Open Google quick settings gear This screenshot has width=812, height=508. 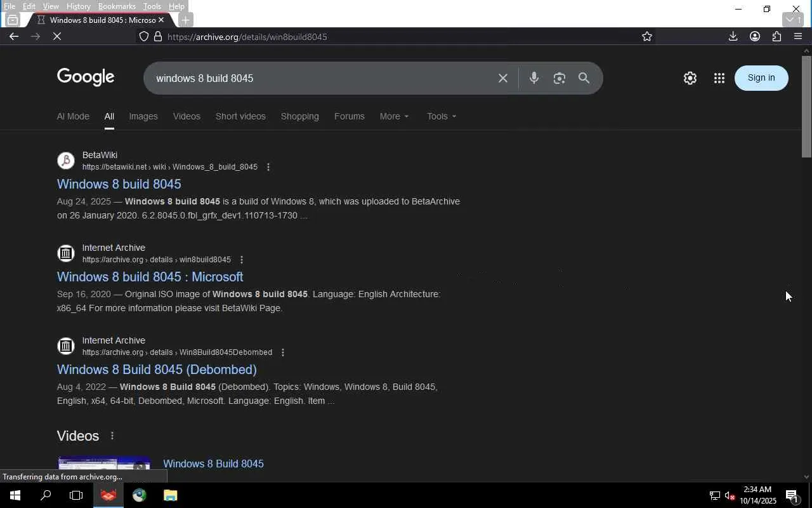coord(690,78)
